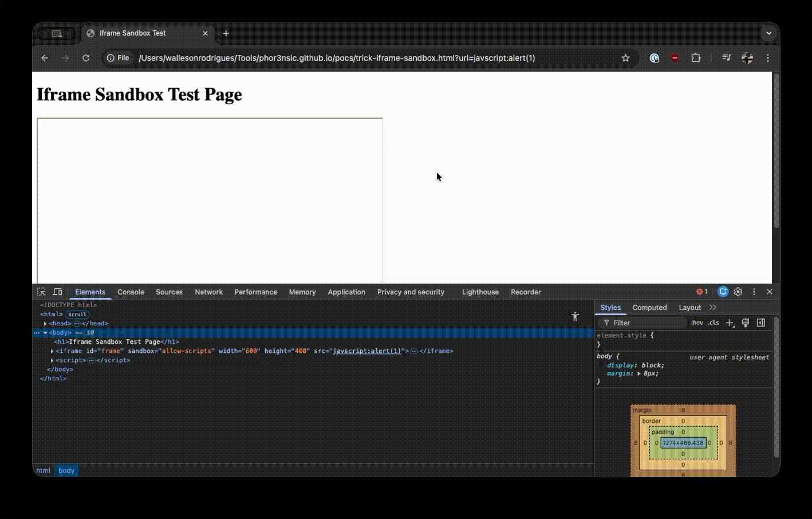
Task: Toggle the .cls element classes pane
Action: coord(713,323)
